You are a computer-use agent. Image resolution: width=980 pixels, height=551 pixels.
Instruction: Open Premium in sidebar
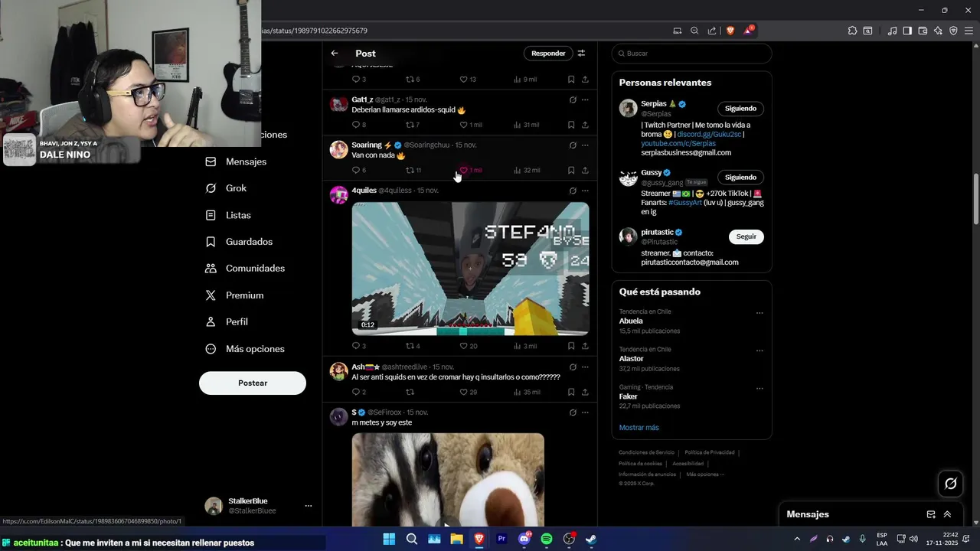click(x=234, y=295)
